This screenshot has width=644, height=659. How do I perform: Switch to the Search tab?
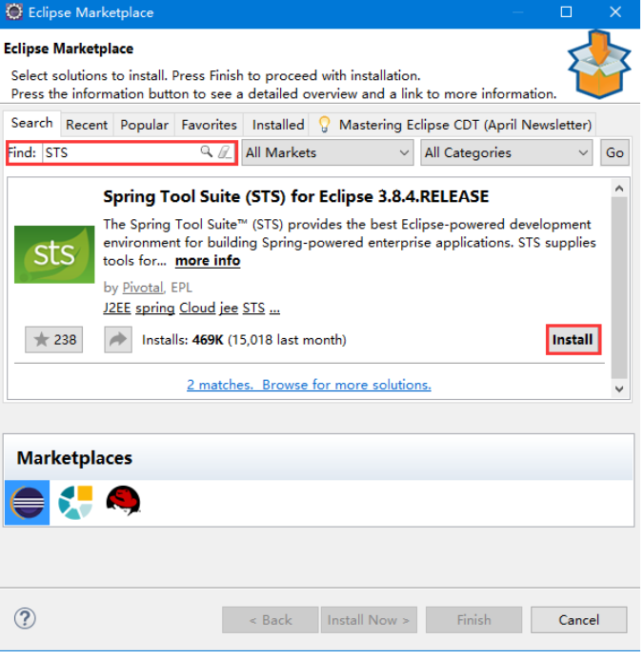click(32, 124)
